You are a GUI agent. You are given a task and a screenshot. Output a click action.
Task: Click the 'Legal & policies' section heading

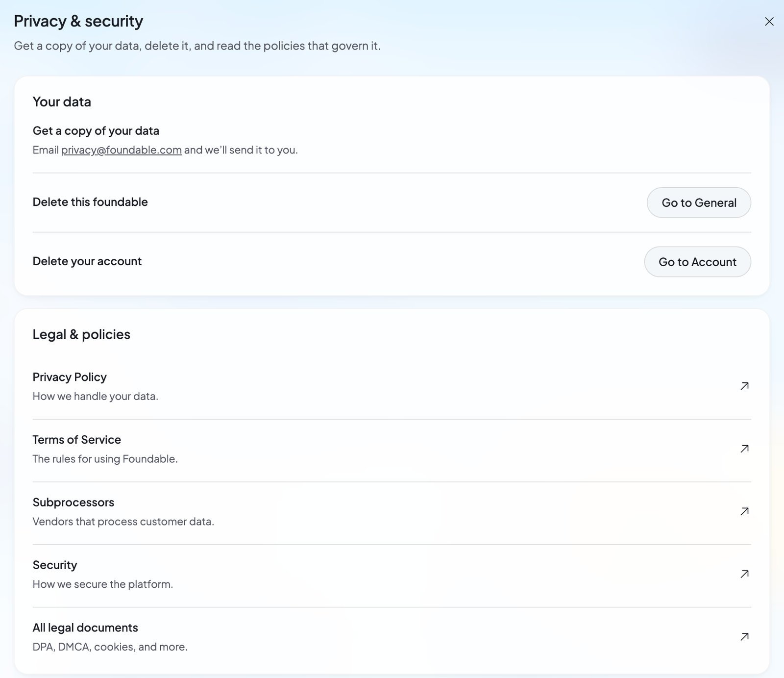(81, 334)
